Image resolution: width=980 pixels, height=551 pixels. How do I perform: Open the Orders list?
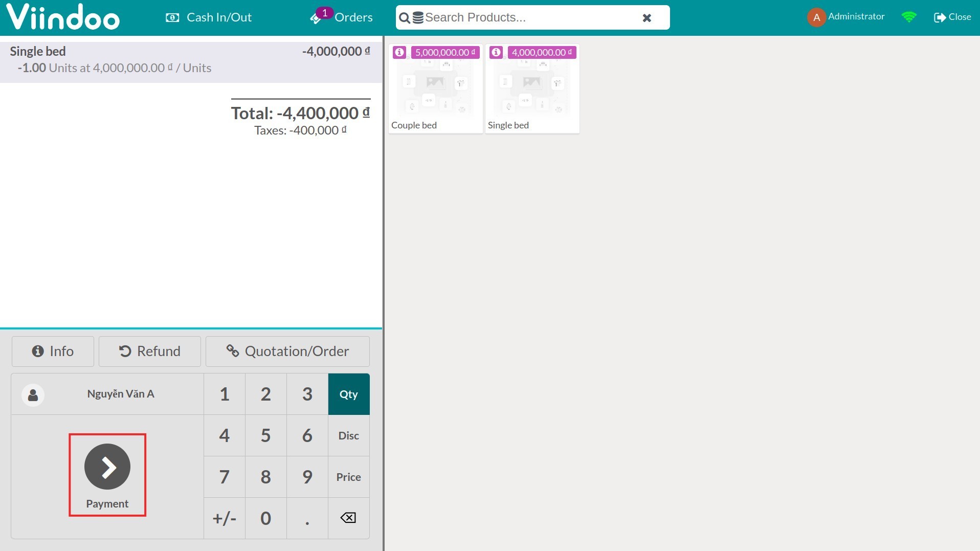coord(342,17)
